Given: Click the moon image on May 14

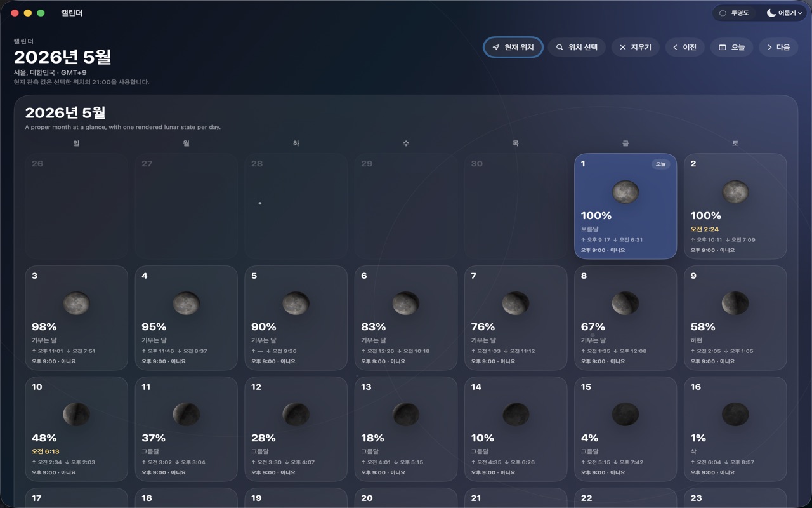Looking at the screenshot, I should click(x=516, y=415).
